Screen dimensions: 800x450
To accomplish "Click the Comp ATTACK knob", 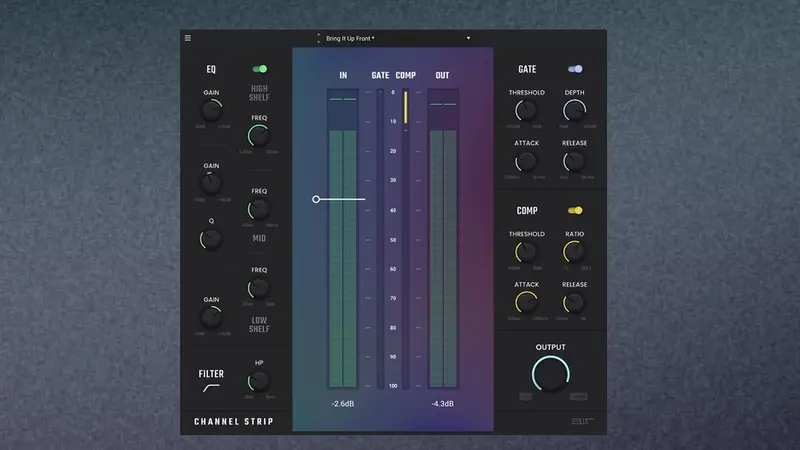I will [x=526, y=302].
